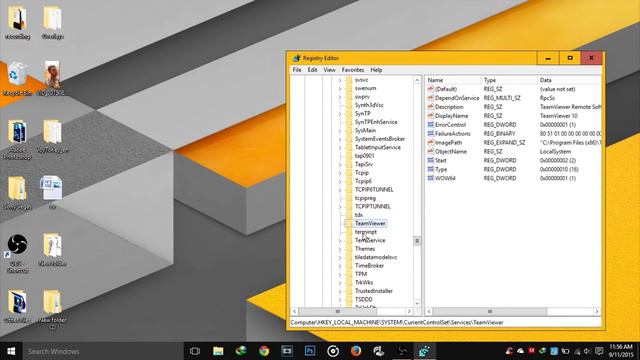Expand the TapiSrv key
Screen dimensions: 640x360
(340, 164)
